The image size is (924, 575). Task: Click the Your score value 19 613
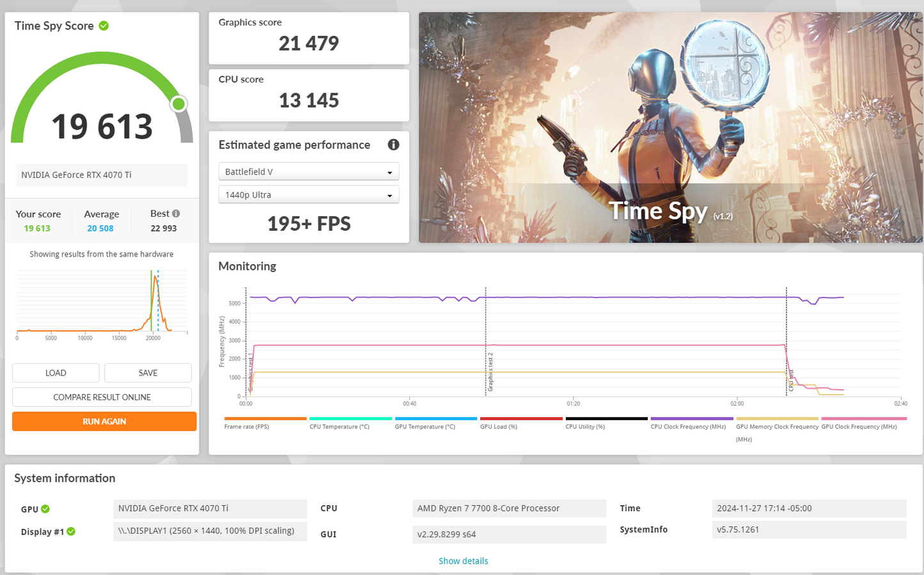click(37, 228)
